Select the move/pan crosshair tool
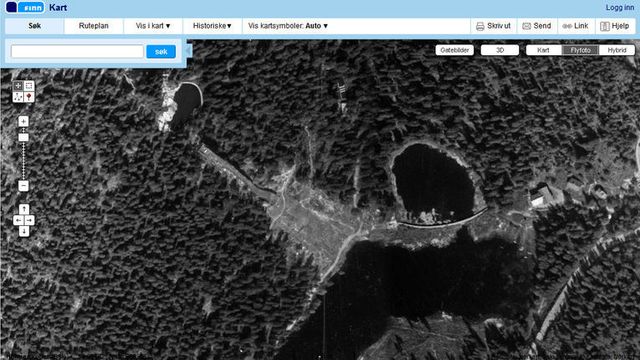Viewport: 640px width, 360px height. click(18, 86)
